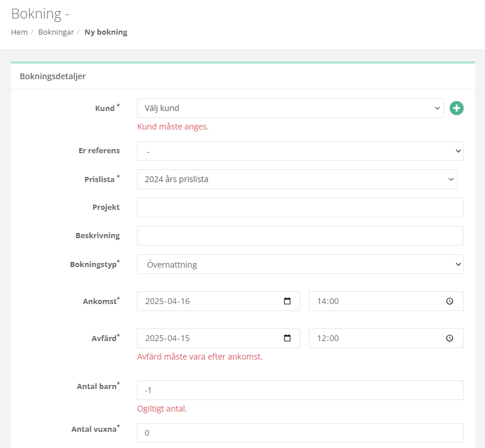Click the Antal barn number field
Image resolution: width=485 pixels, height=448 pixels.
299,390
